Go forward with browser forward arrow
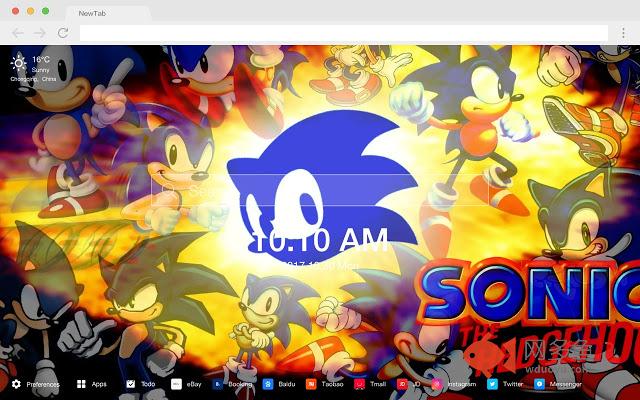The width and height of the screenshot is (640, 400). tap(40, 33)
